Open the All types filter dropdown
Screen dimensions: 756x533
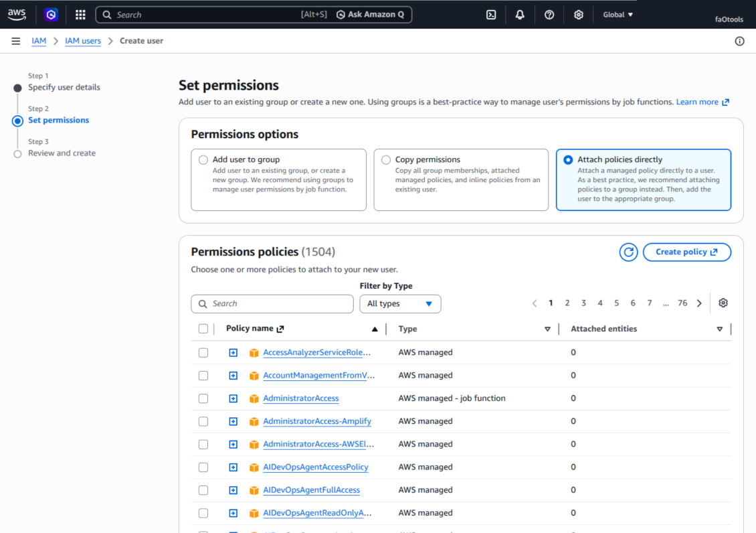(x=400, y=304)
